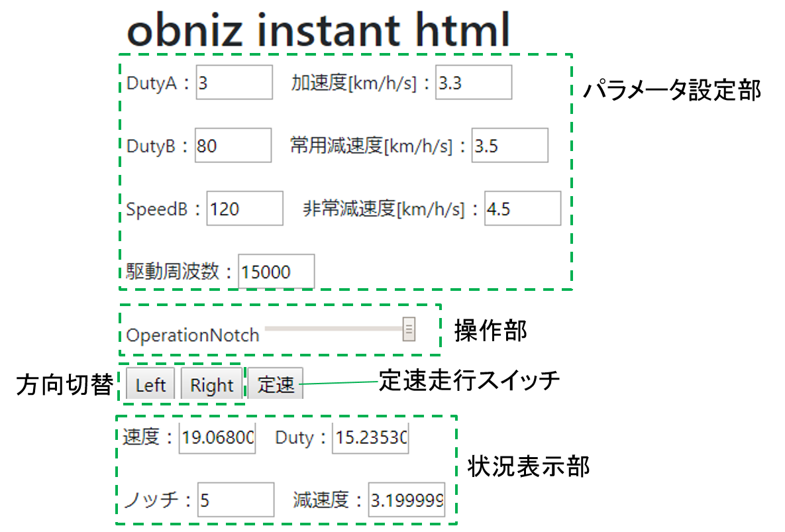
Task: Click the 駆動周波数 label text
Action: point(173,272)
